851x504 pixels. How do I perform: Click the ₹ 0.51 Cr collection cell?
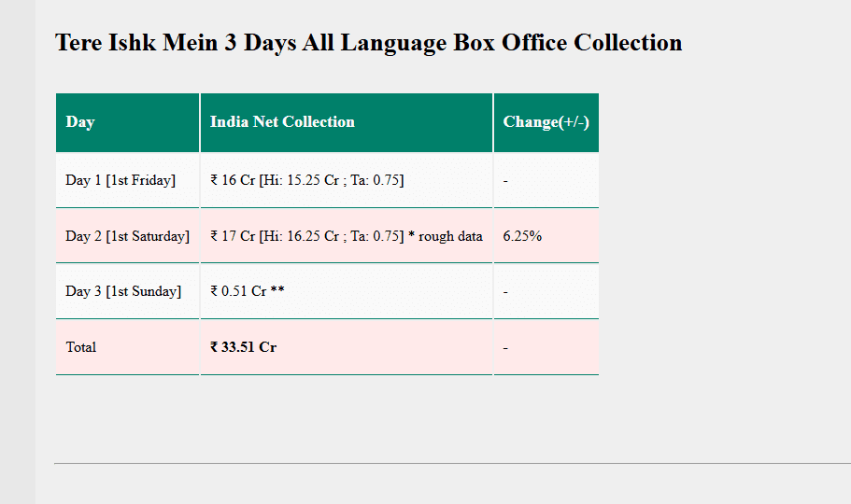(x=238, y=291)
